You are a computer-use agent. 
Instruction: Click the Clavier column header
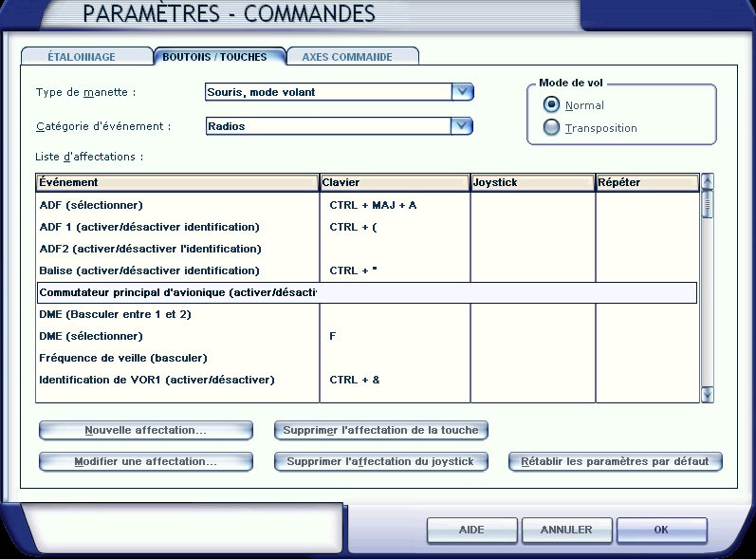395,182
